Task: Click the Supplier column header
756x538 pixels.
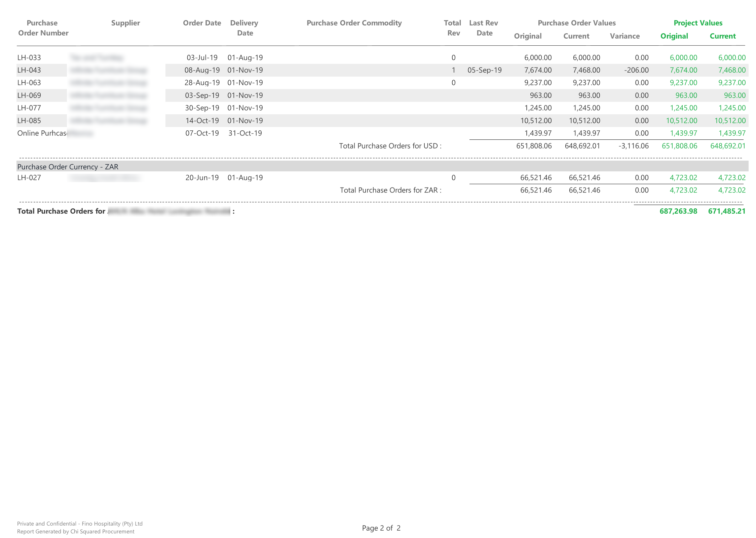Action: click(125, 23)
